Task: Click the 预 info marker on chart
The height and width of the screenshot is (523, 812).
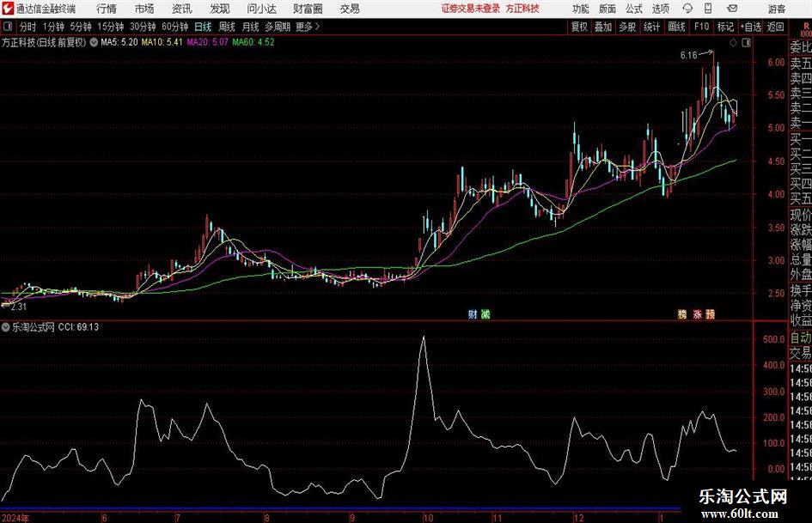Action: pyautogui.click(x=711, y=314)
